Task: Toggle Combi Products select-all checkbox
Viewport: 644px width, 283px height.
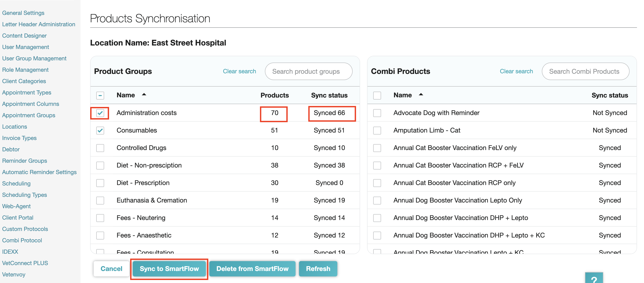Action: 377,96
